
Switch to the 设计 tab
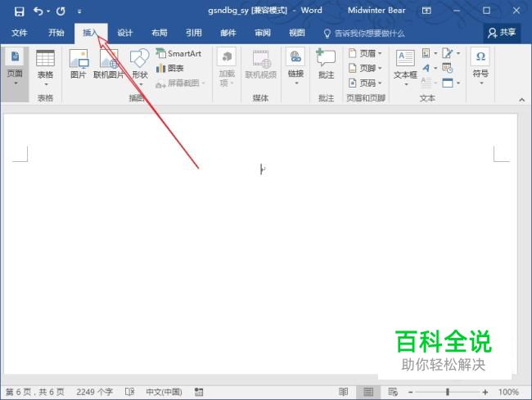tap(125, 33)
